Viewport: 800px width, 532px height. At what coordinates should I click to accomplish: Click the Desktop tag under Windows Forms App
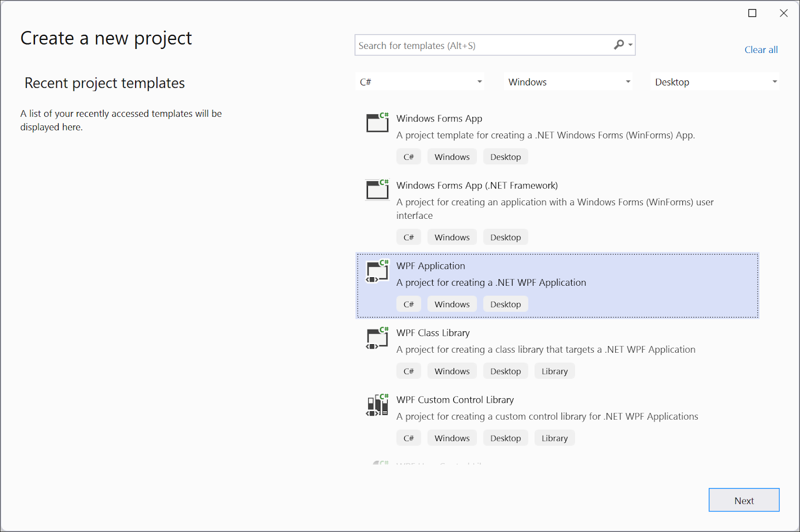tap(505, 156)
